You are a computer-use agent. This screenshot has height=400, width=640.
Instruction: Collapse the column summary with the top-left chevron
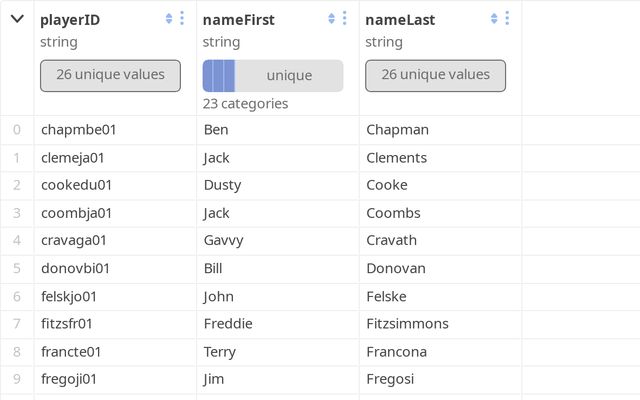[x=17, y=19]
